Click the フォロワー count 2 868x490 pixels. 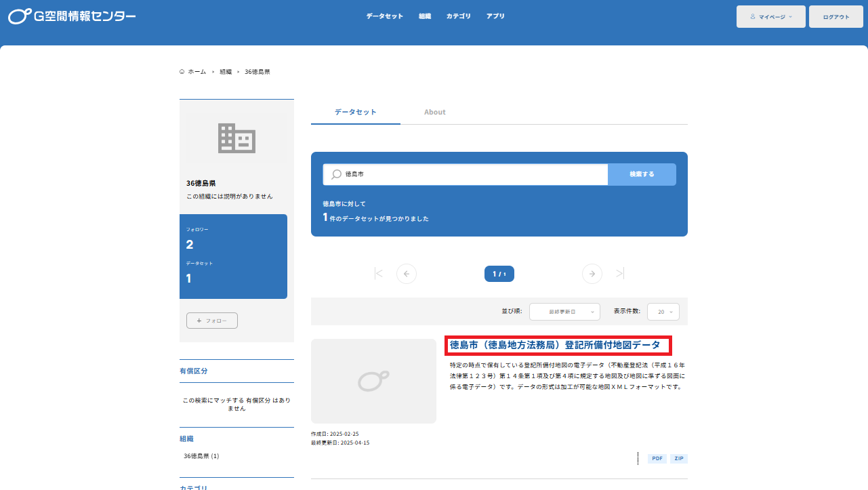190,245
